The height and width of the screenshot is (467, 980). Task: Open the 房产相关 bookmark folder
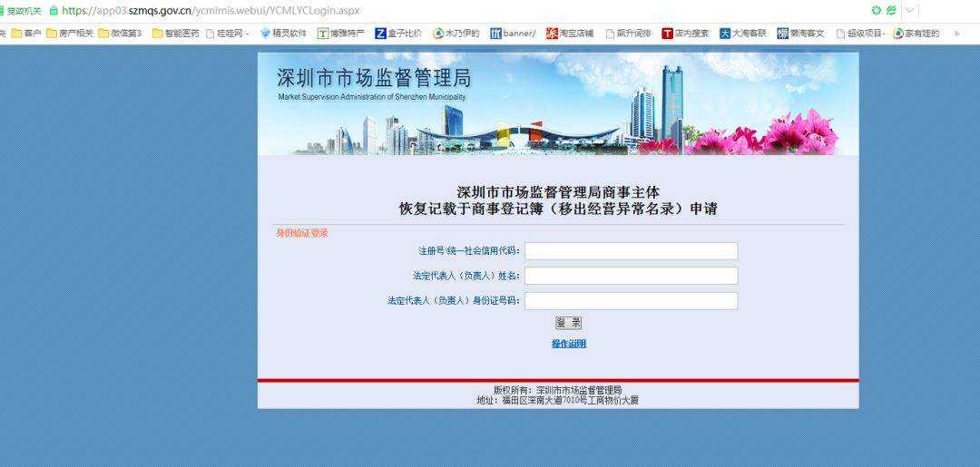pos(69,34)
